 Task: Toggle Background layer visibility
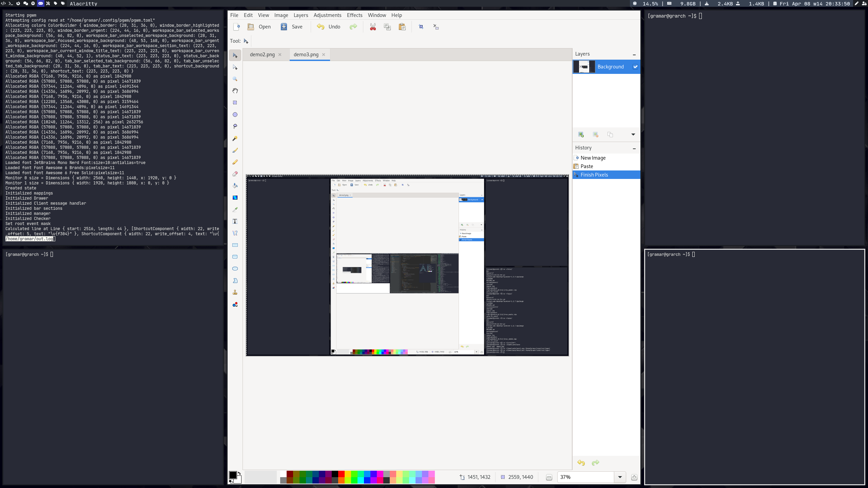[x=635, y=67]
